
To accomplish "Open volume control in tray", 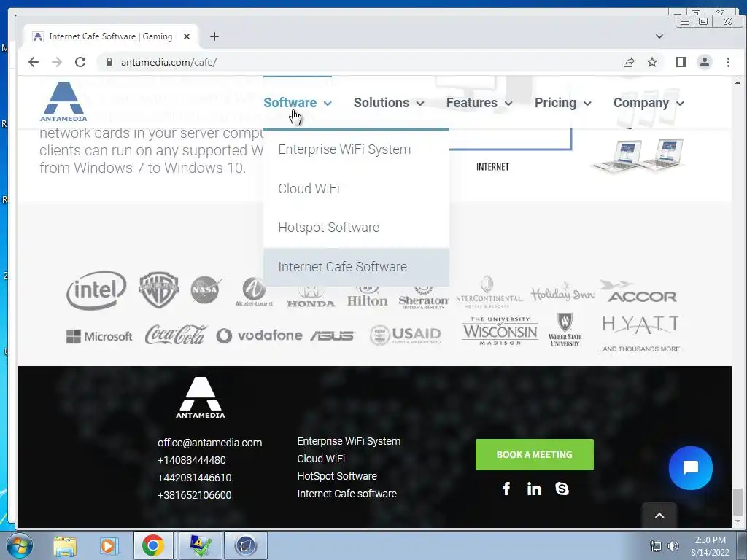I will coord(673,546).
